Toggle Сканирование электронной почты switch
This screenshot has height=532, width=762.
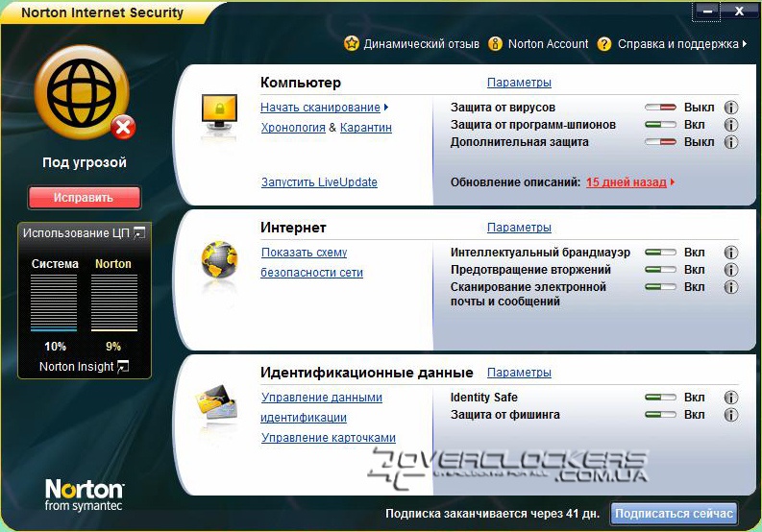[x=660, y=287]
